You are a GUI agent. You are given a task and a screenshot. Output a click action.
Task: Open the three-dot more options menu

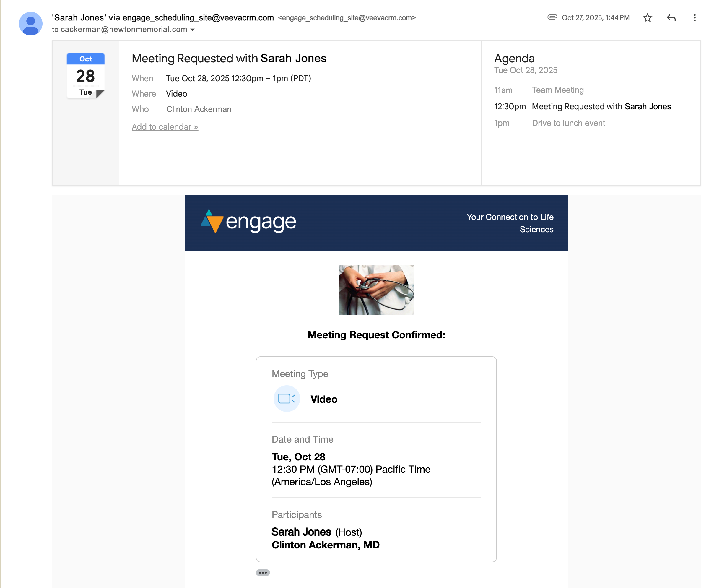(x=694, y=17)
